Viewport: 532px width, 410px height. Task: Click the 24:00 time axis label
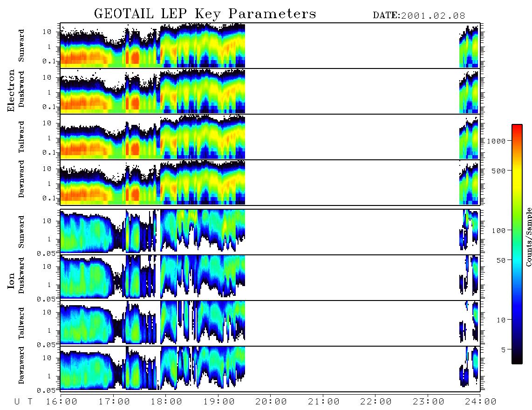point(481,402)
